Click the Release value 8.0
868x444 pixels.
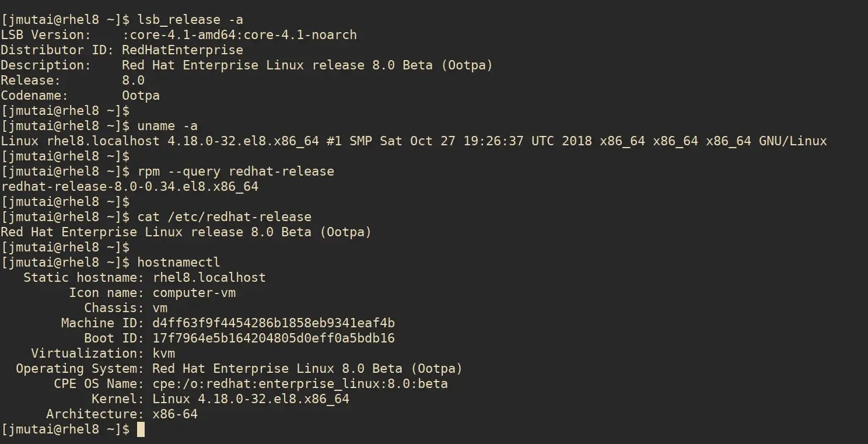click(x=133, y=81)
